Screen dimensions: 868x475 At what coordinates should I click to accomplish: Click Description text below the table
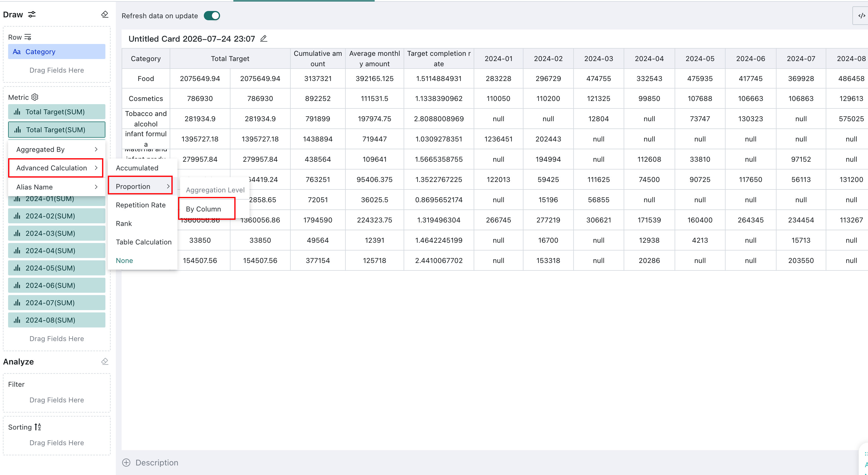(157, 463)
